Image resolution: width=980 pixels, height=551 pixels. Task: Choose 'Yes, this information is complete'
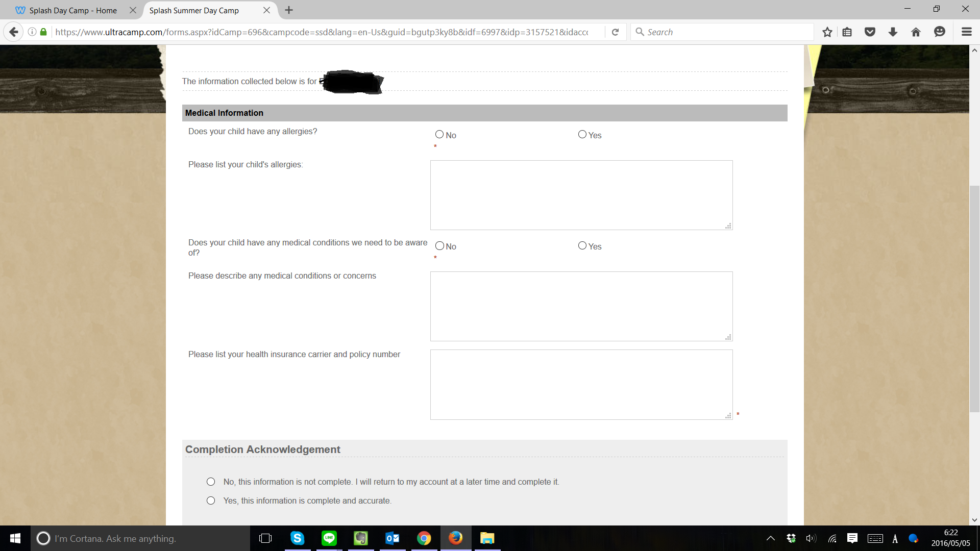point(211,501)
